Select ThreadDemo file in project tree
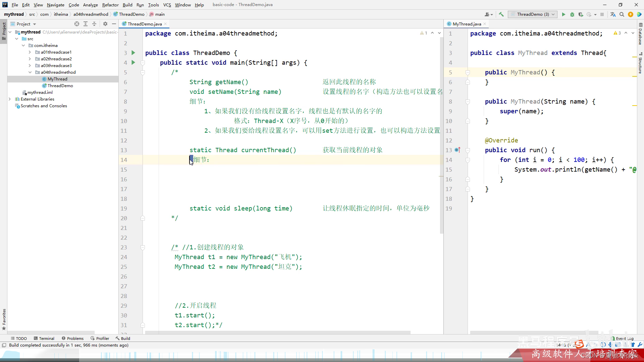The height and width of the screenshot is (362, 644). click(60, 86)
